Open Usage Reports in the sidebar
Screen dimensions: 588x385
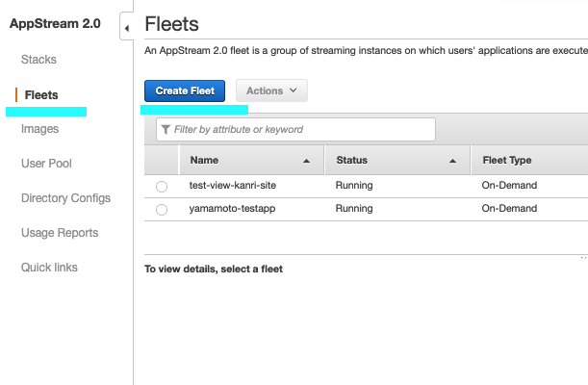pos(60,233)
